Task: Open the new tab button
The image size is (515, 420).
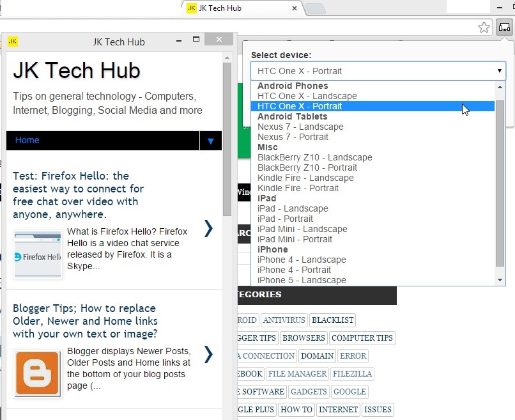Action: pyautogui.click(x=316, y=8)
